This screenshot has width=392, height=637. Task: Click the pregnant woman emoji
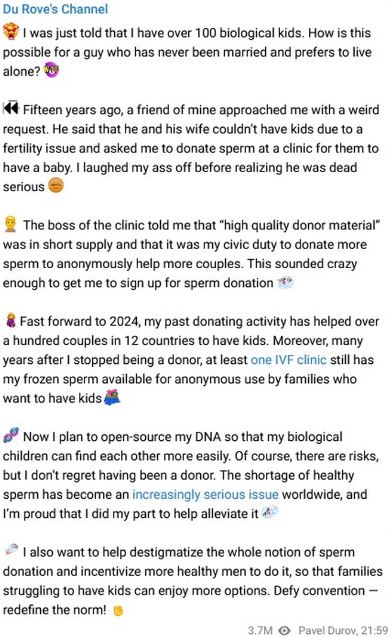pos(11,321)
